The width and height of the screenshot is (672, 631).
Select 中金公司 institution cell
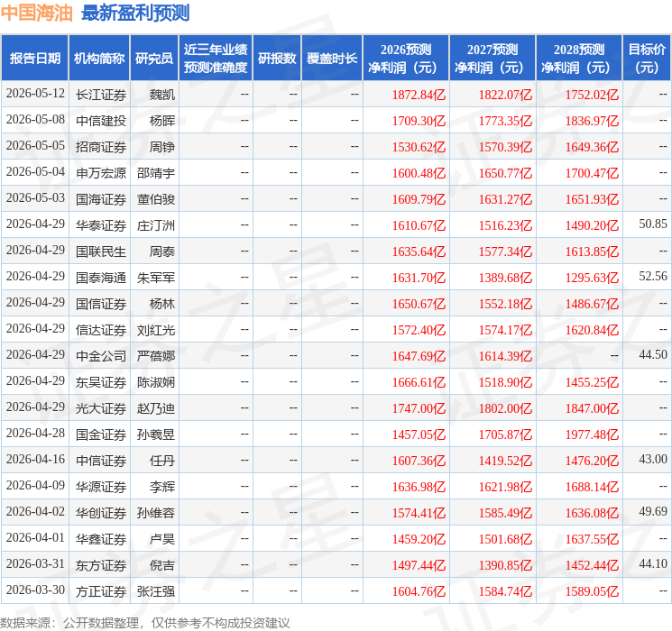(x=101, y=356)
